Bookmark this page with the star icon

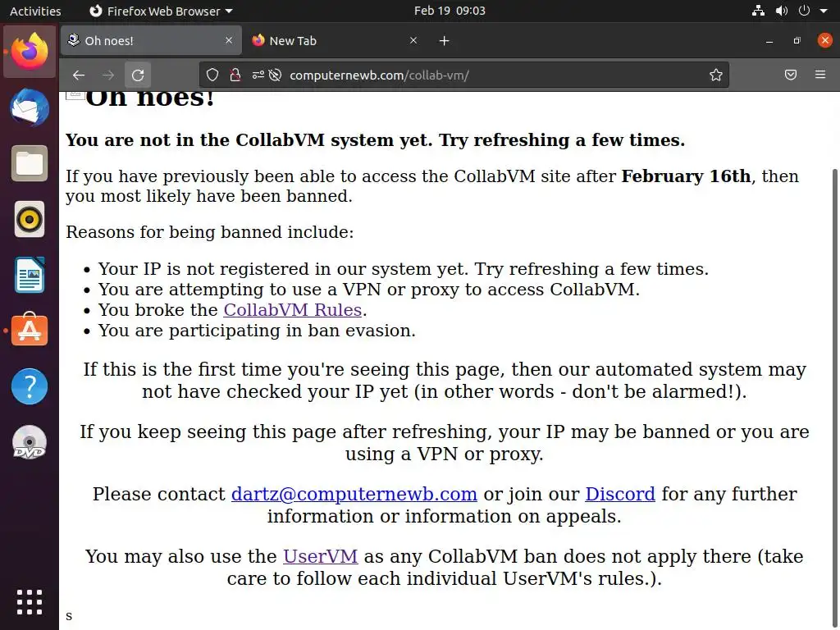click(x=715, y=75)
